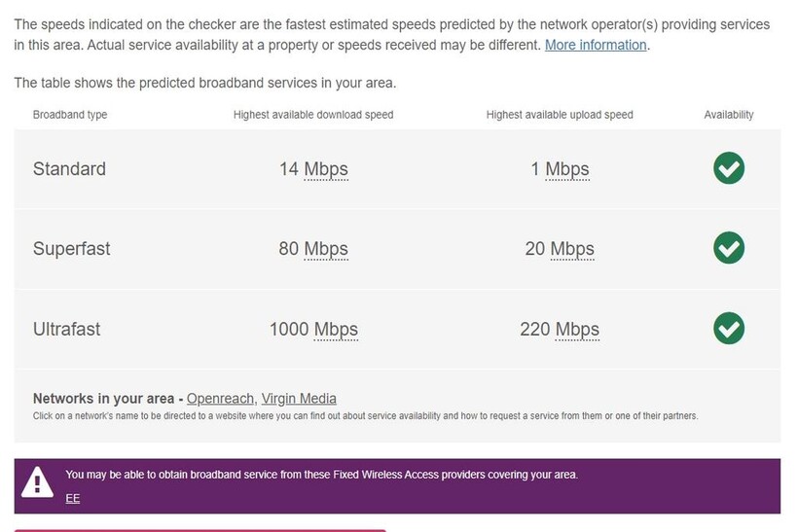The height and width of the screenshot is (532, 798).
Task: Open the More information link
Action: [596, 45]
